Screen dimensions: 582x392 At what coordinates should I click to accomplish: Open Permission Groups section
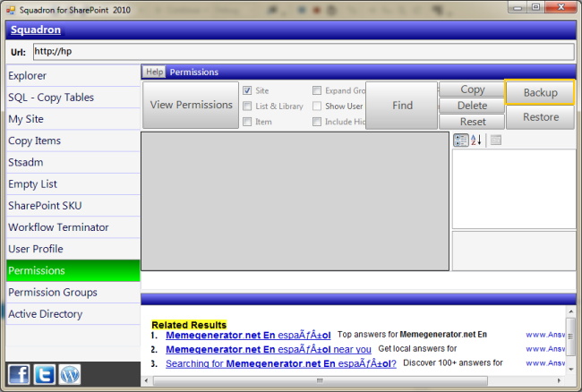[73, 293]
